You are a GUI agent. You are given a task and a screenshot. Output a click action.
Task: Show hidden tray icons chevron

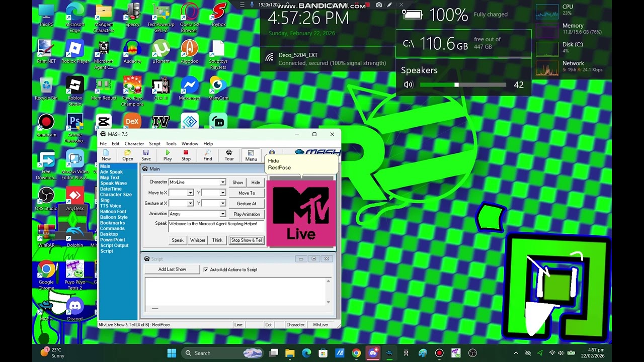click(516, 353)
